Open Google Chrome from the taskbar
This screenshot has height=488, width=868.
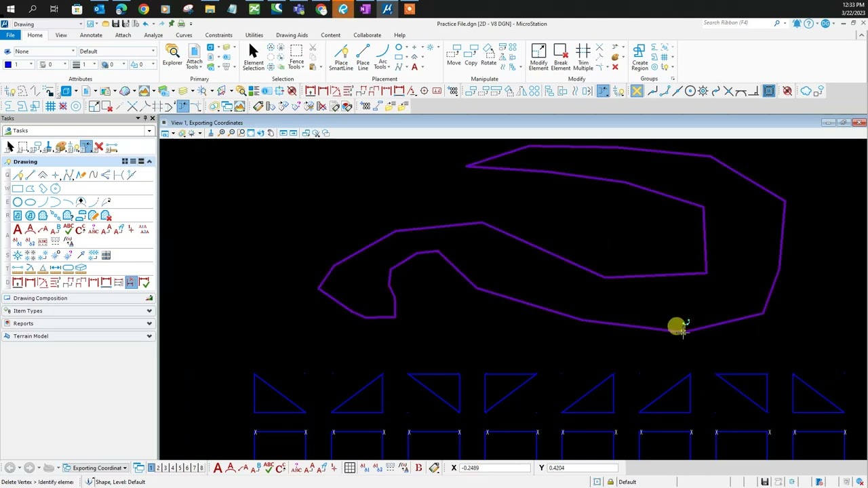[x=144, y=9]
